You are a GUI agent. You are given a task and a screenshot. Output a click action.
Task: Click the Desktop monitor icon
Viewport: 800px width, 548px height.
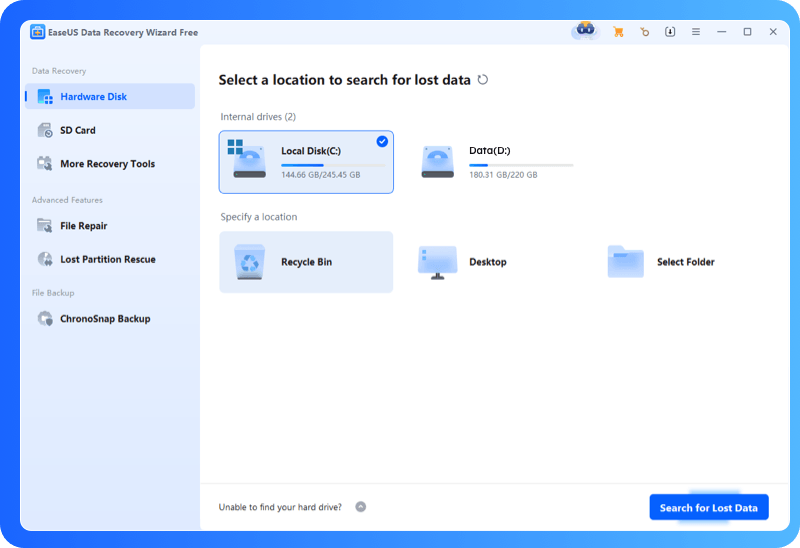(437, 262)
